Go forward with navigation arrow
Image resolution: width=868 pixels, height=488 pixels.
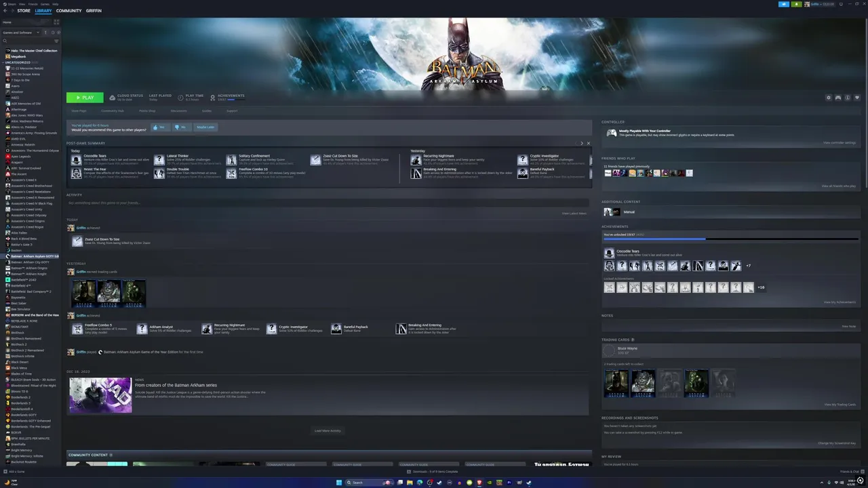click(x=12, y=11)
